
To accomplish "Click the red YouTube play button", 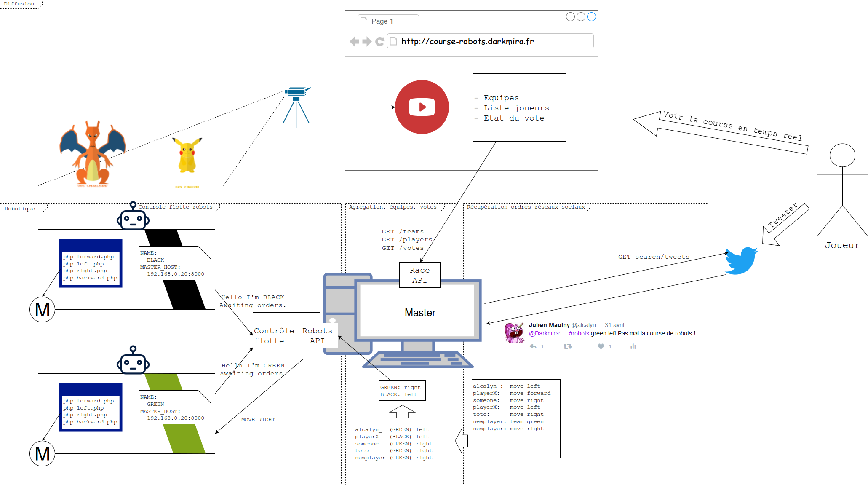I will click(x=422, y=107).
